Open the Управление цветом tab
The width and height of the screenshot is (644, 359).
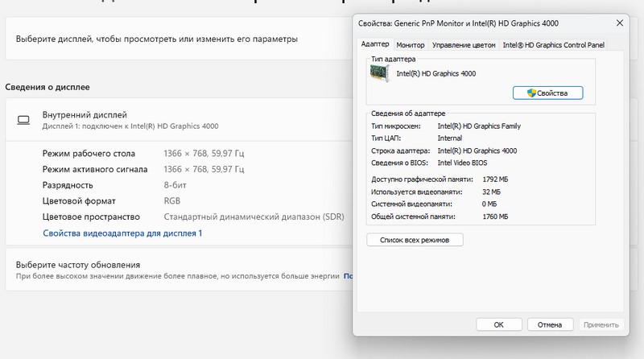tap(463, 46)
